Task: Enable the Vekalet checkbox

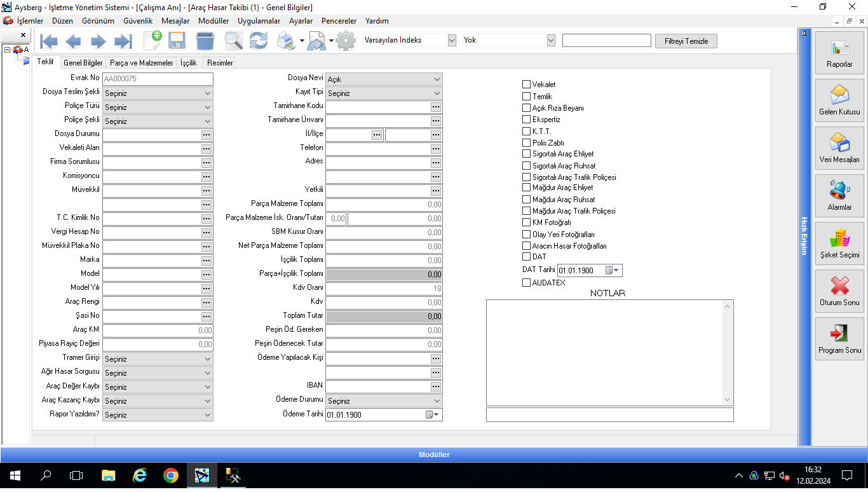Action: (526, 85)
